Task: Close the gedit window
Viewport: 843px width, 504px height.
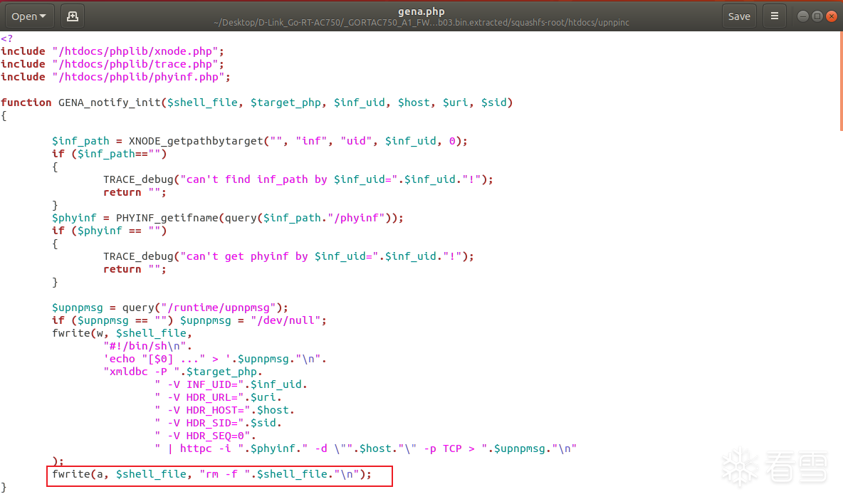Action: pyautogui.click(x=832, y=16)
